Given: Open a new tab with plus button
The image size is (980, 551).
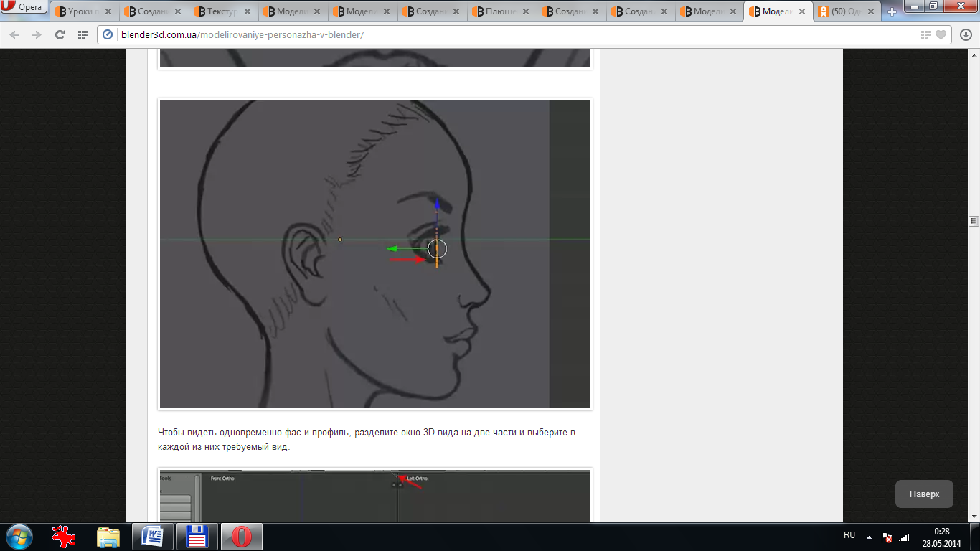Looking at the screenshot, I should [x=892, y=11].
